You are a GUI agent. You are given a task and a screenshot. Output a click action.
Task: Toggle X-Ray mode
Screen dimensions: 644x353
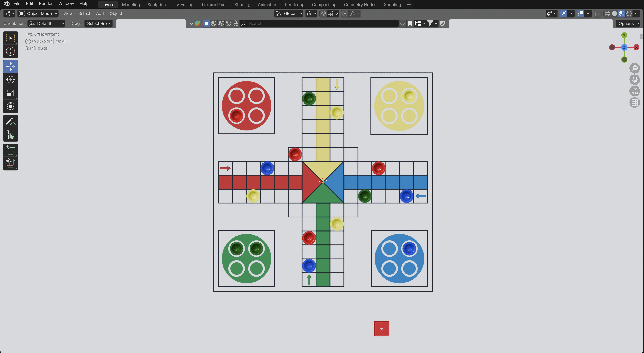(x=598, y=13)
